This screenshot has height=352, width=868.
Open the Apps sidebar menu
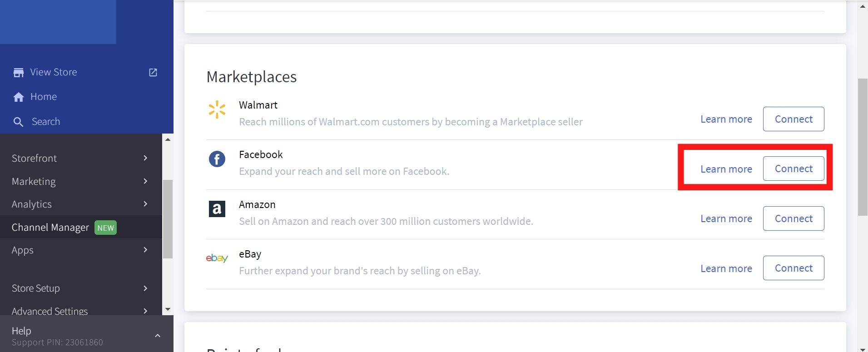click(x=23, y=250)
